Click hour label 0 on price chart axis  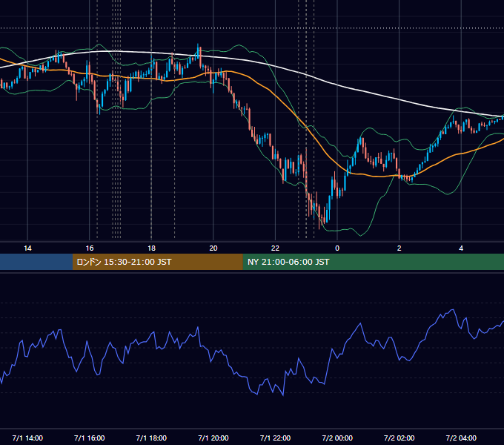point(337,248)
